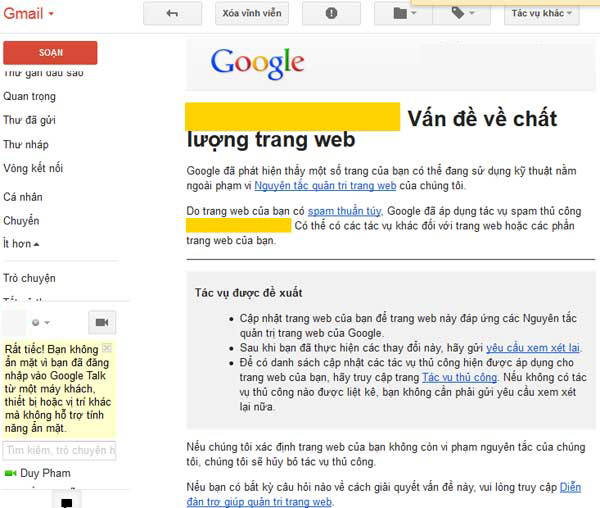The image size is (600, 508).
Task: Open the Cá nhân label
Action: (x=23, y=197)
